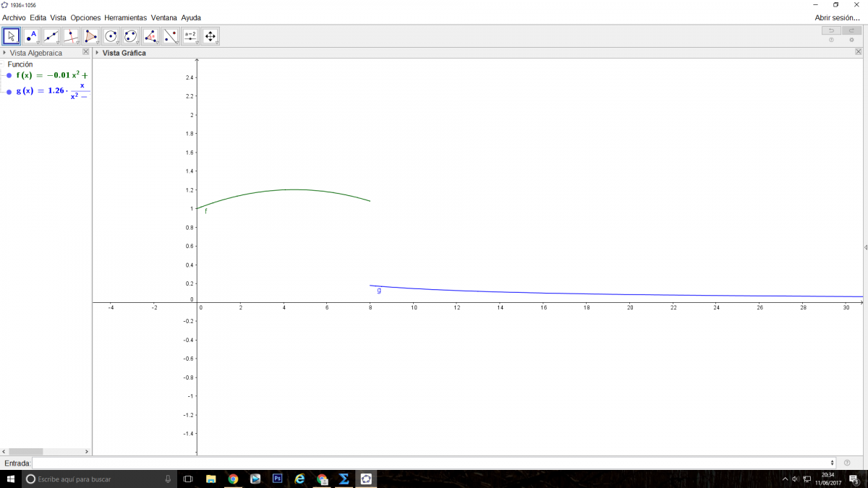Toggle visibility of function g(x)

[x=9, y=92]
